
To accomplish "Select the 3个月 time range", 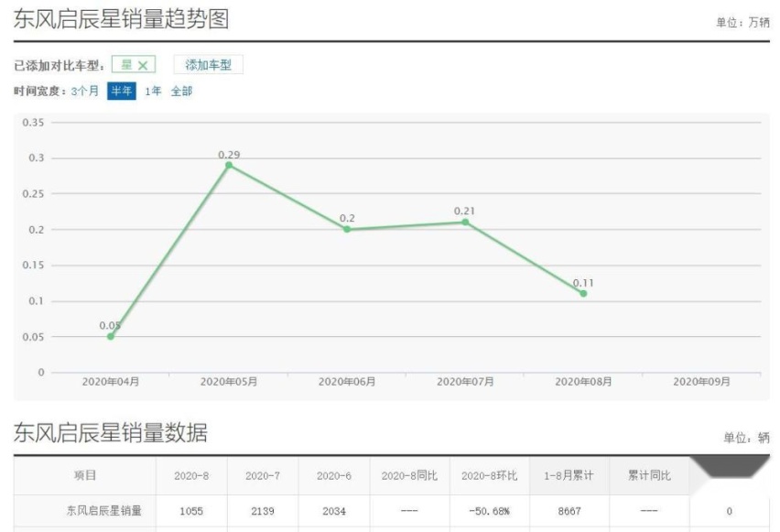I will (85, 91).
